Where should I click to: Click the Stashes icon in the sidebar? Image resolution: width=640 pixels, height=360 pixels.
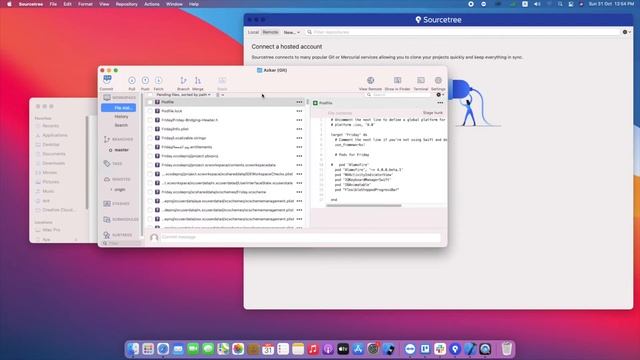tap(107, 203)
